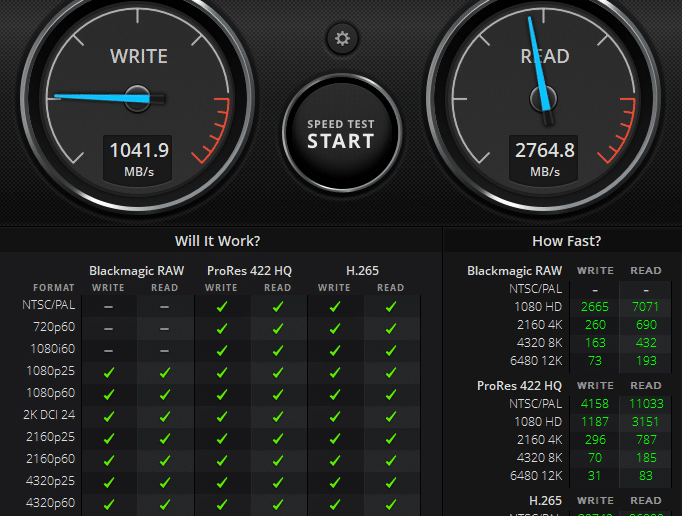Click the blue needle of the WRITE gauge

point(102,97)
